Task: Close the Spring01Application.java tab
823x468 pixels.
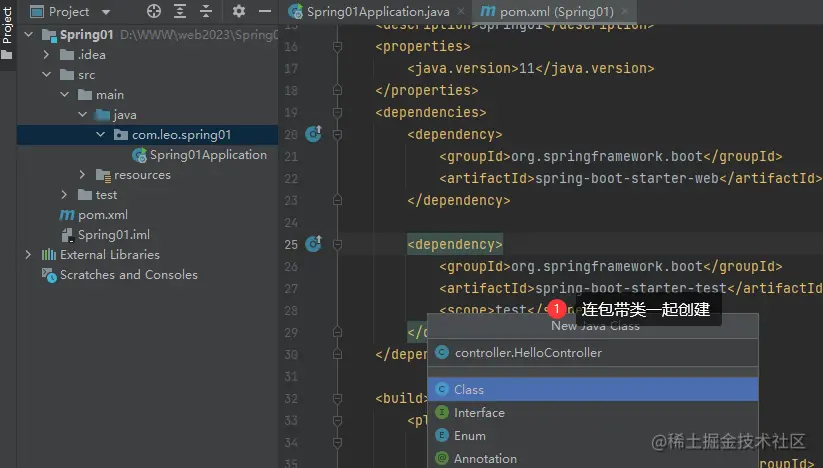Action: point(460,11)
